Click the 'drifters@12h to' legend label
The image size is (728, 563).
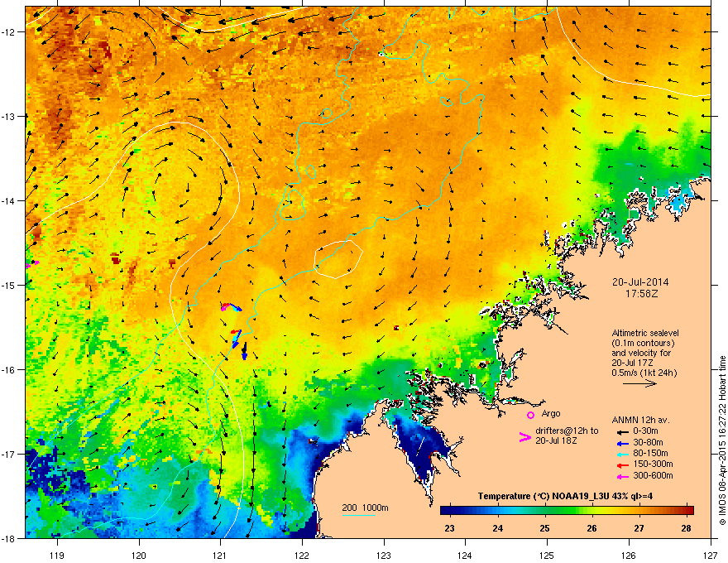coord(567,431)
